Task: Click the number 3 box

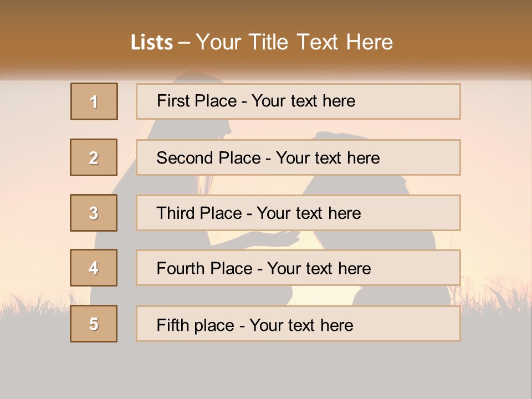Action: 94,213
